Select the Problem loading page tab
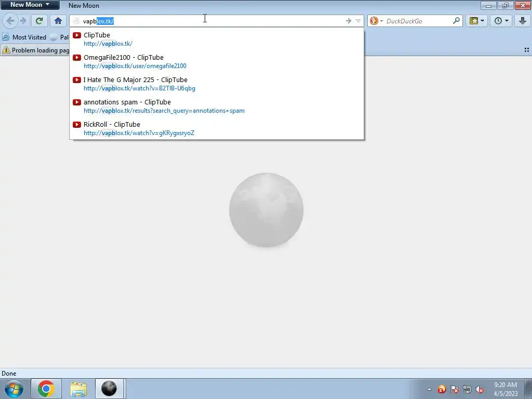 point(35,50)
